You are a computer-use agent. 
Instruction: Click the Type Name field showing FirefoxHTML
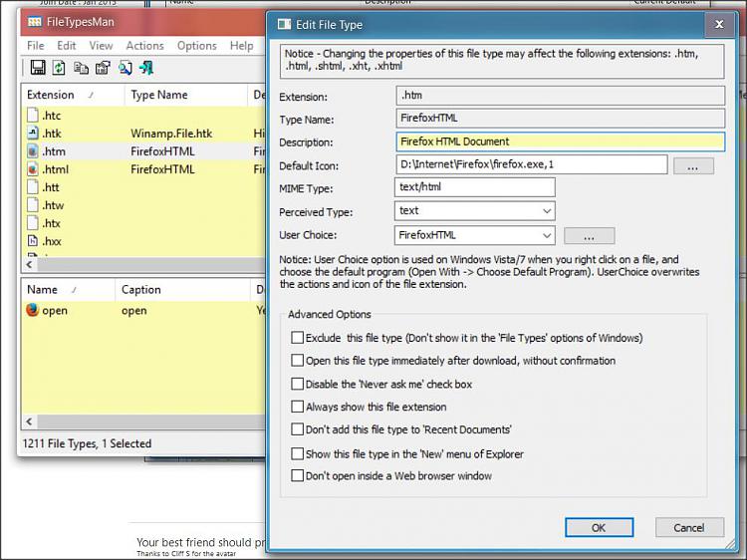(x=560, y=119)
